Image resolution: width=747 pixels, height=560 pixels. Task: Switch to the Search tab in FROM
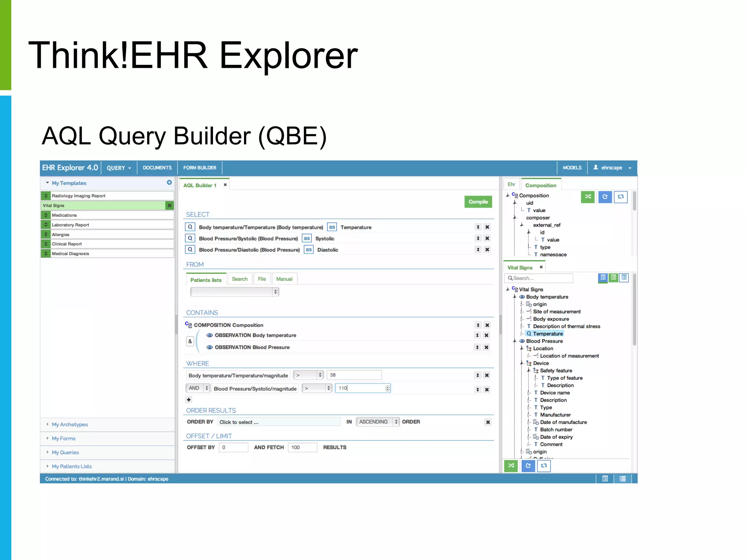[240, 279]
